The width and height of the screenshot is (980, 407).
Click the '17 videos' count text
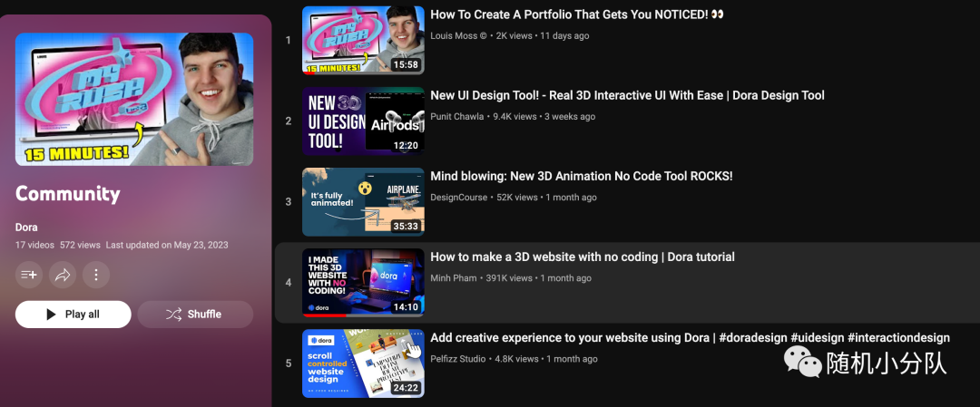click(35, 246)
